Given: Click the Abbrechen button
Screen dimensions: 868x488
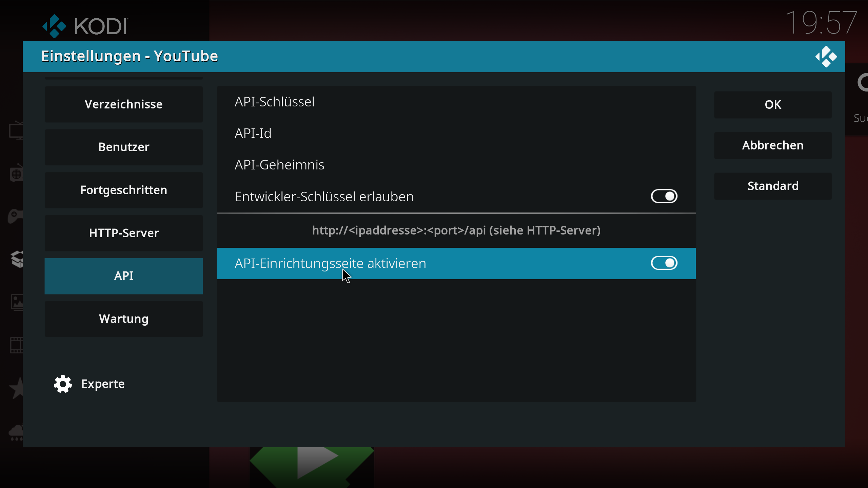Looking at the screenshot, I should (773, 145).
